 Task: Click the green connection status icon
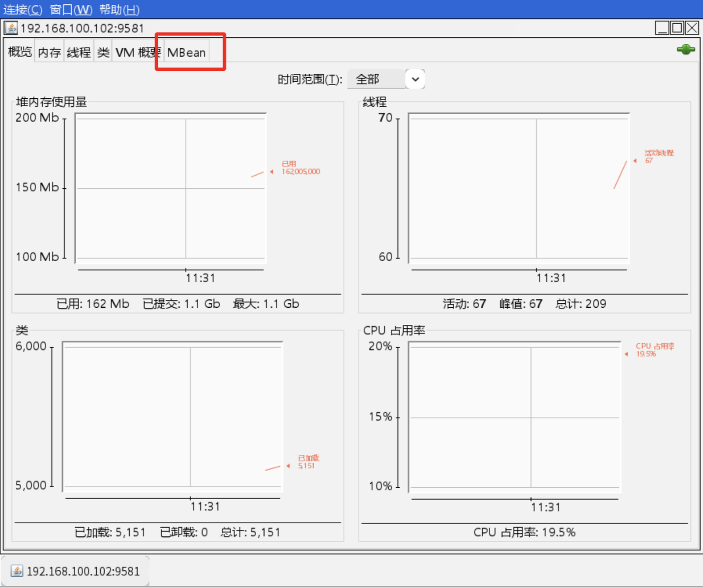(685, 49)
